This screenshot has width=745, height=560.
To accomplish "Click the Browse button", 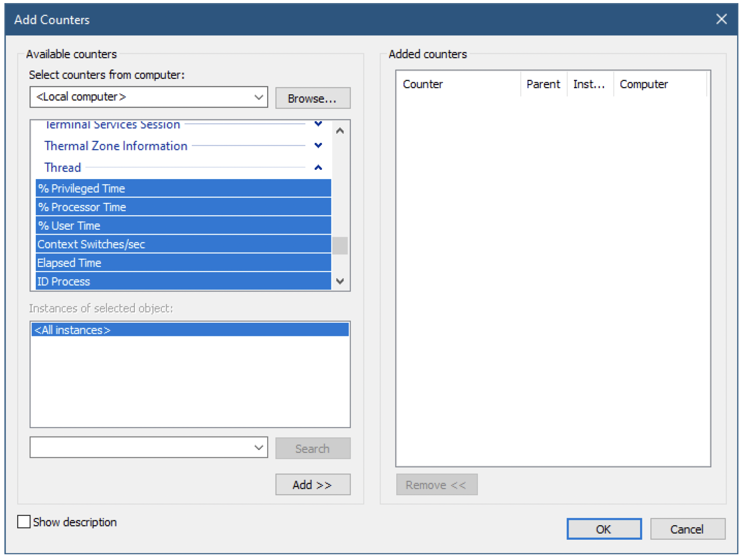I will pos(313,98).
